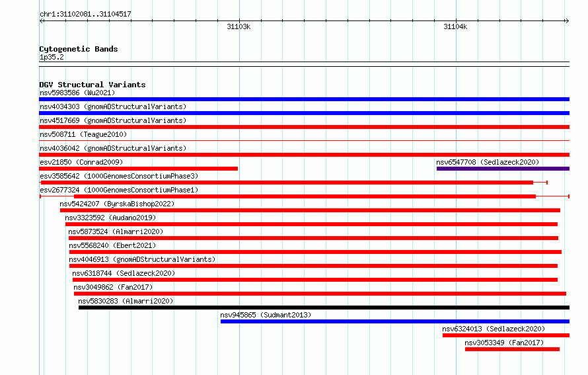Select the nsv5873524 red variant bar
Image resolution: width=588 pixels, height=375 pixels.
pyautogui.click(x=314, y=238)
